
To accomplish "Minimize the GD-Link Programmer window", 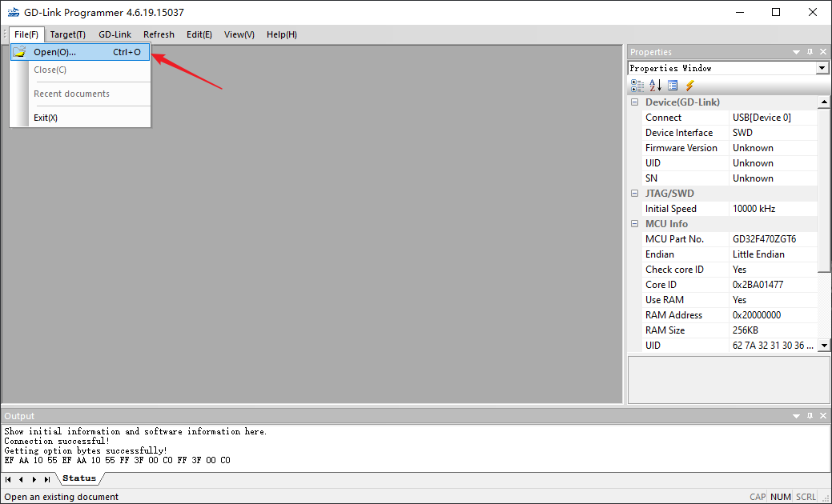I will tap(739, 12).
